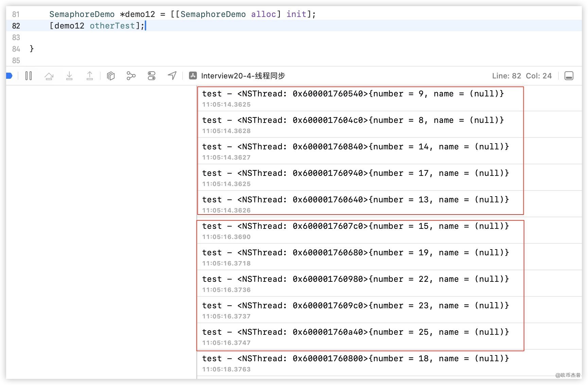
Task: Open Environment Overrides toggle icon
Action: point(152,76)
